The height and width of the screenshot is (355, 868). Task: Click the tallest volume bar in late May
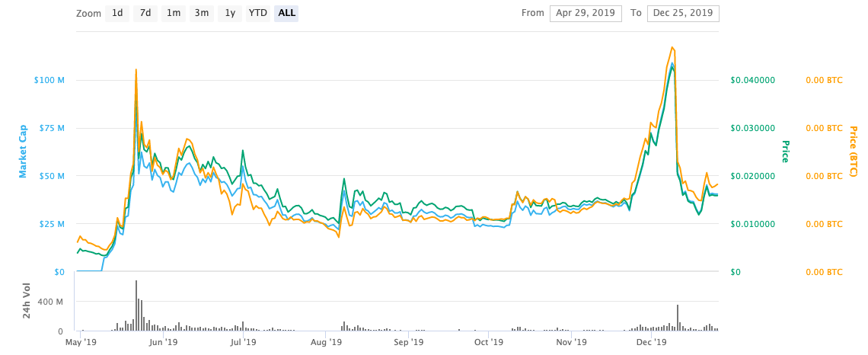pyautogui.click(x=136, y=305)
